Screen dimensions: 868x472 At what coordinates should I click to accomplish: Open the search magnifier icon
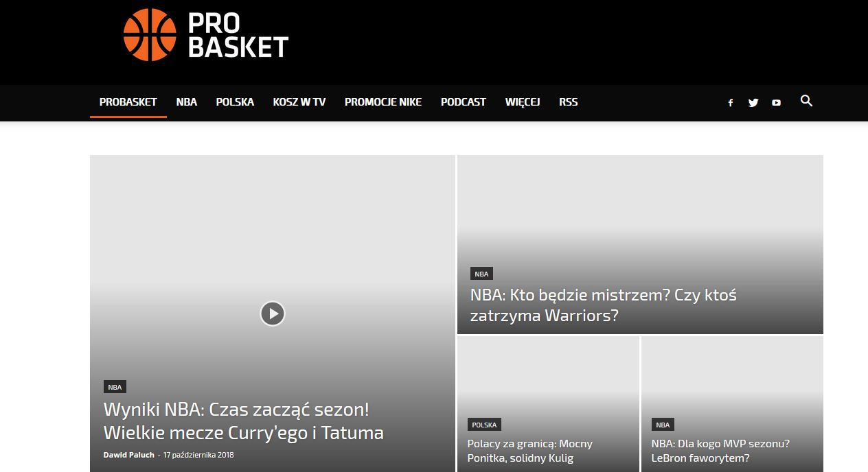tap(807, 101)
